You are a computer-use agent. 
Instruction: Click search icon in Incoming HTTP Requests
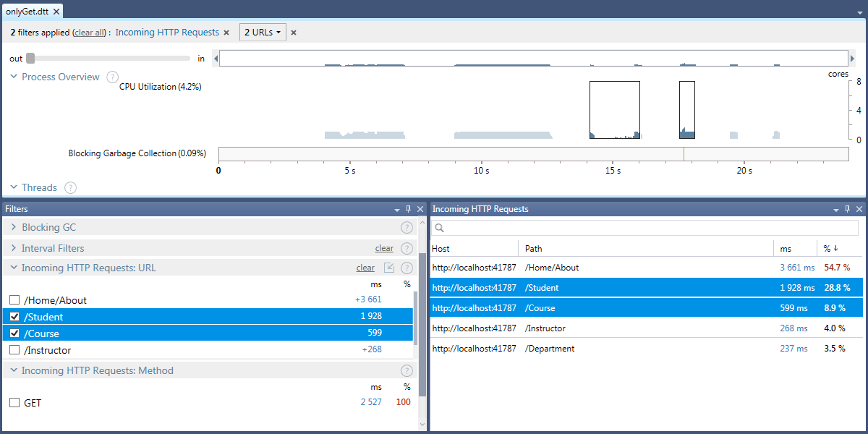coord(439,228)
